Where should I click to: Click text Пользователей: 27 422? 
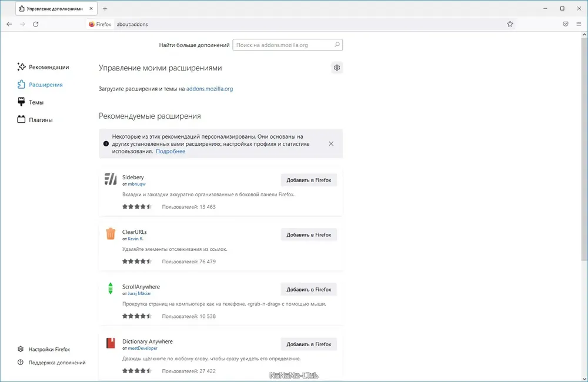189,371
